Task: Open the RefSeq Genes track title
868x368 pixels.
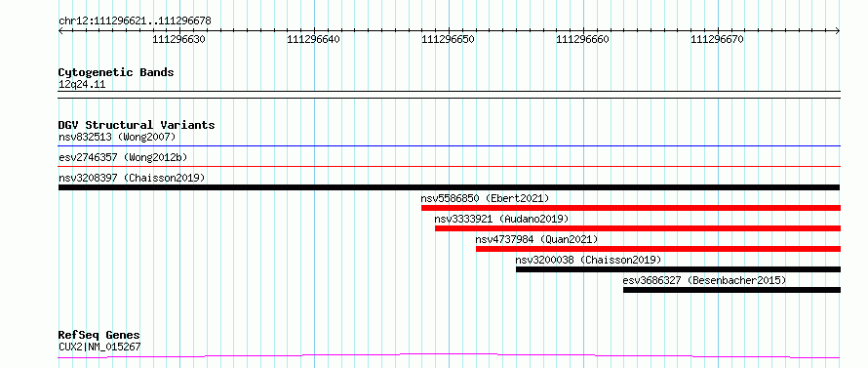Action: (99, 336)
